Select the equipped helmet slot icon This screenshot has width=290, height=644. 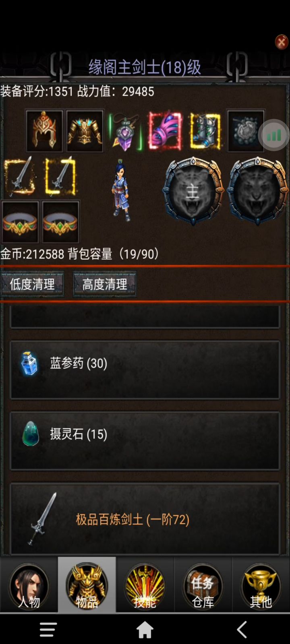[x=44, y=131]
